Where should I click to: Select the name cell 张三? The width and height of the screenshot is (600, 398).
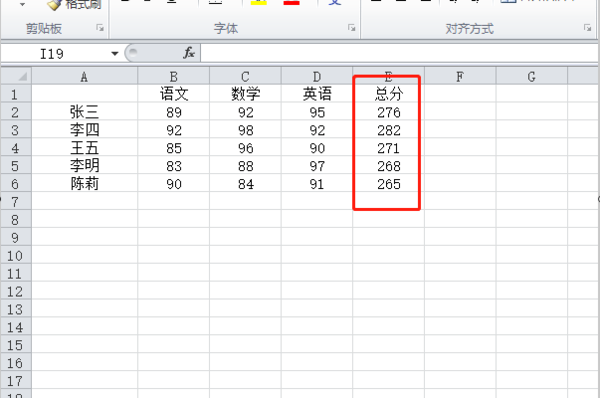click(x=84, y=112)
